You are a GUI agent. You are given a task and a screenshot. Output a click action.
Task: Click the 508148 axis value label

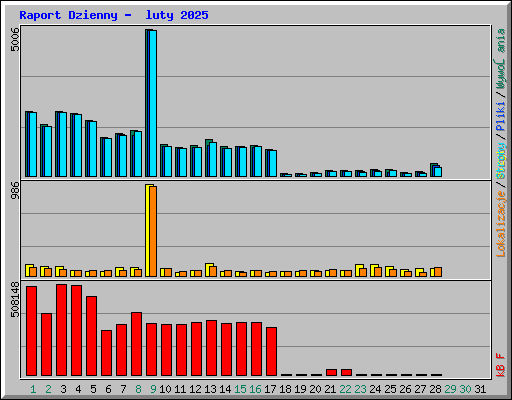click(x=15, y=300)
